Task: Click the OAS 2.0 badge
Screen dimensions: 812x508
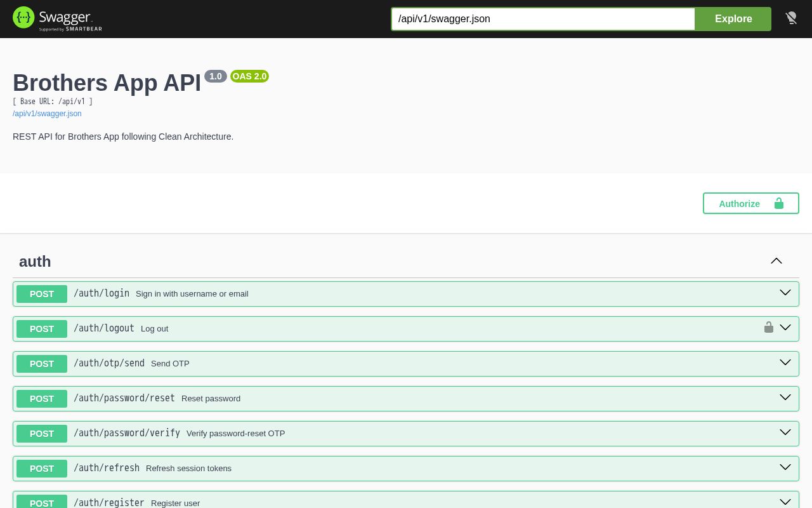Action: (249, 76)
